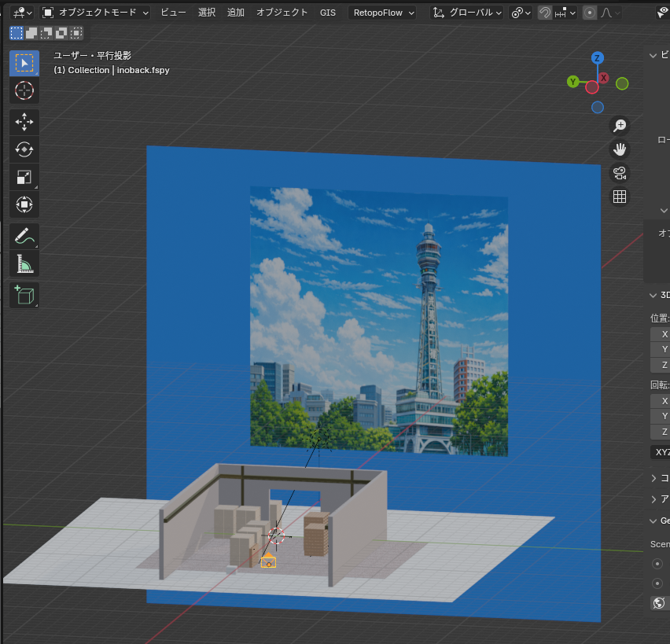Set selection mode to new selection

click(17, 33)
